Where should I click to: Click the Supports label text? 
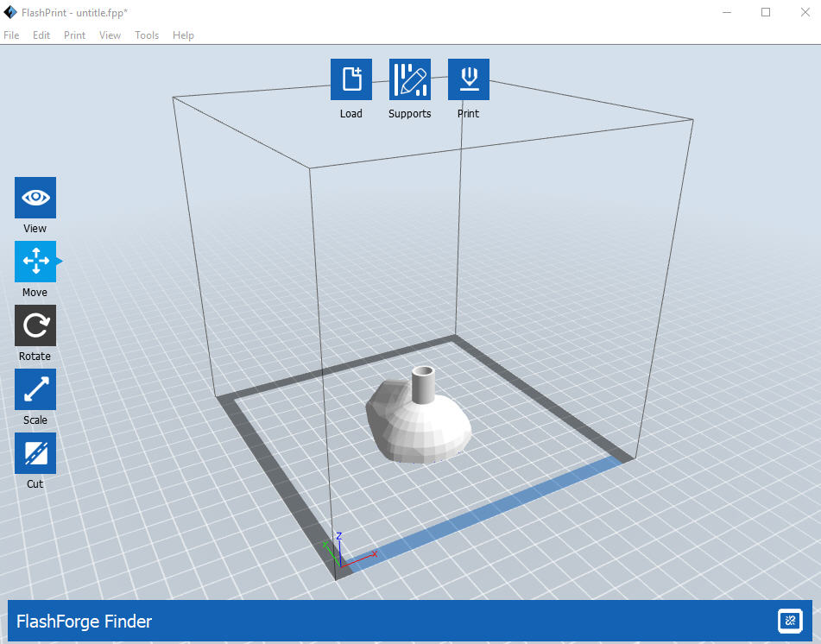click(x=410, y=114)
